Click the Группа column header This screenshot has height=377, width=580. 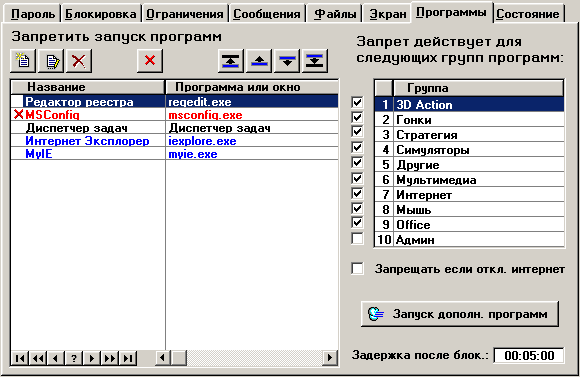pyautogui.click(x=479, y=88)
